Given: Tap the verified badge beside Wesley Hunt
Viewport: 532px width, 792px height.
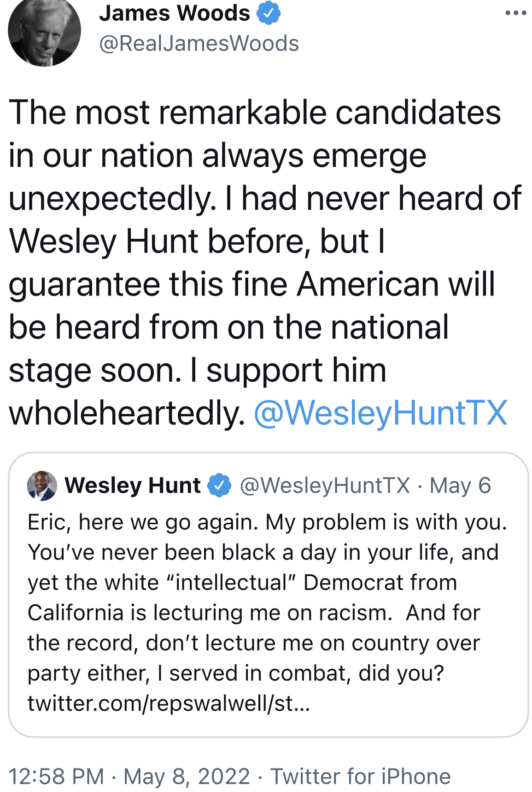Looking at the screenshot, I should (x=219, y=485).
